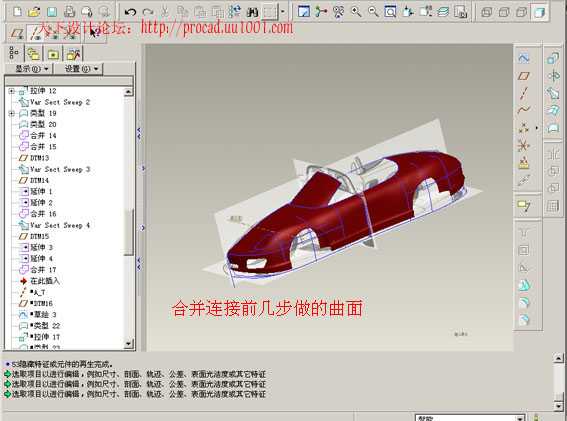Select Var Sect Sweep 4 feature

pyautogui.click(x=54, y=225)
